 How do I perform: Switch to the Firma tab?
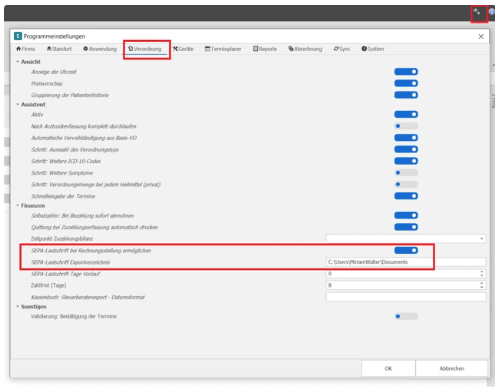26,49
